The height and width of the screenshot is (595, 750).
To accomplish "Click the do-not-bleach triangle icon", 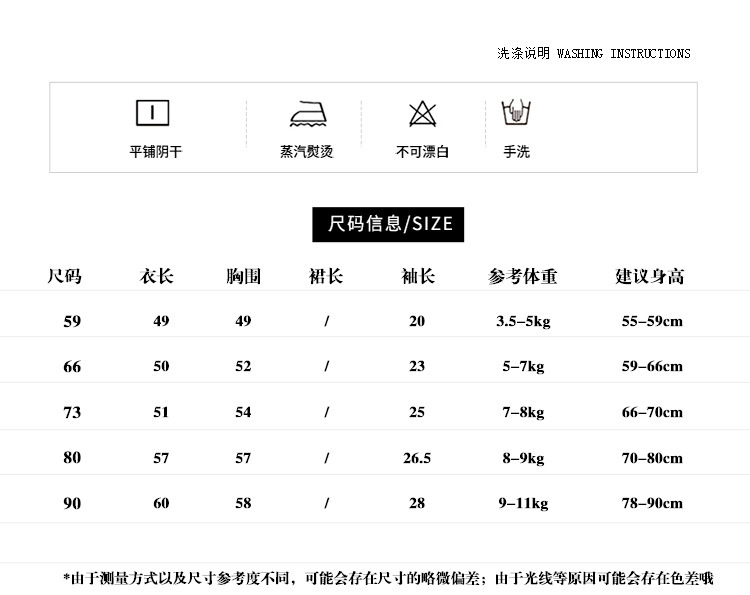I will 422,114.
